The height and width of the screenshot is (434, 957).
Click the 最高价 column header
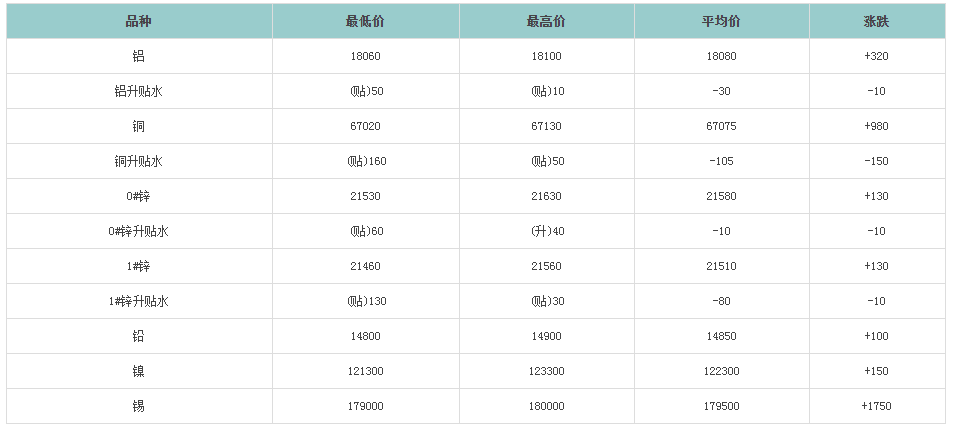tap(547, 21)
